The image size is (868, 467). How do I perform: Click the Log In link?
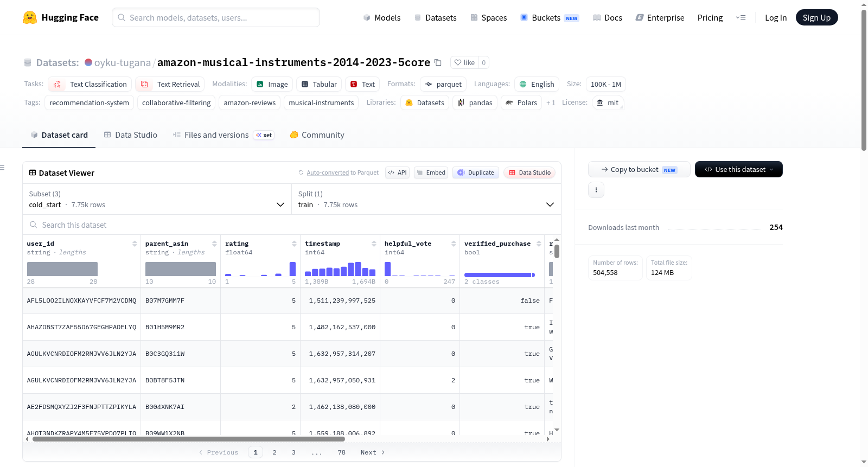pos(776,17)
